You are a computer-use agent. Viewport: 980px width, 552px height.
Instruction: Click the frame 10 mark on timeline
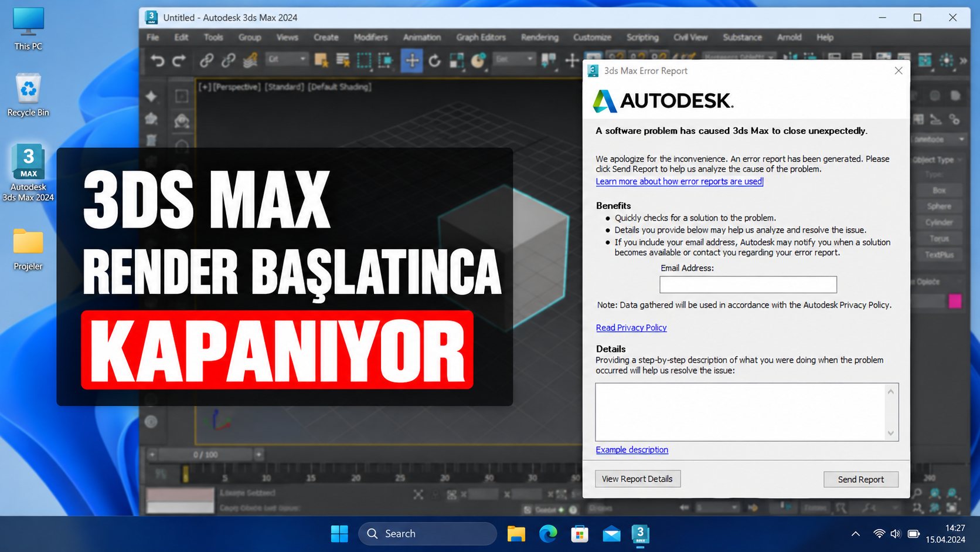[x=267, y=478]
